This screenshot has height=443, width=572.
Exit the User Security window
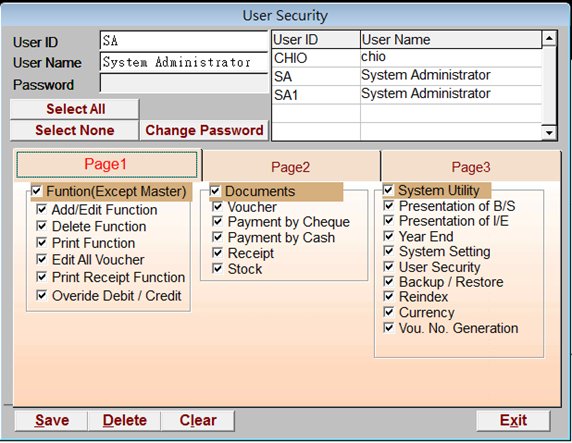(x=513, y=420)
